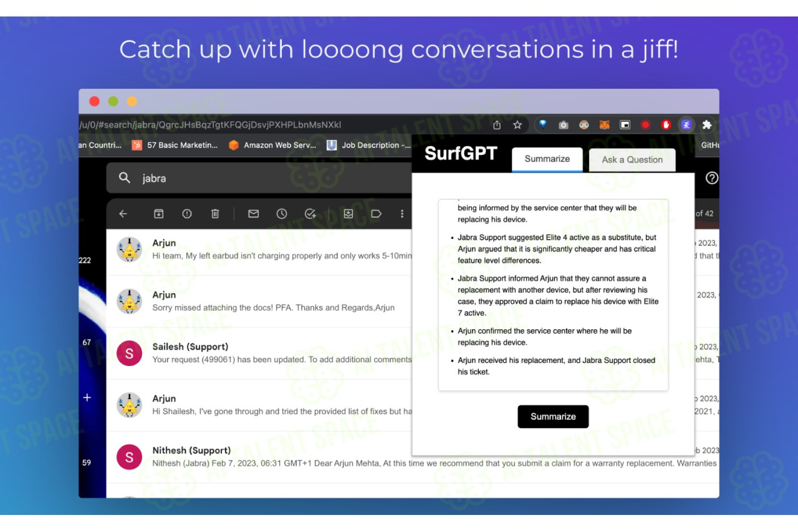Screen dimensions: 798x532
Task: Open the Amazon Web Services bookmark
Action: (x=272, y=145)
